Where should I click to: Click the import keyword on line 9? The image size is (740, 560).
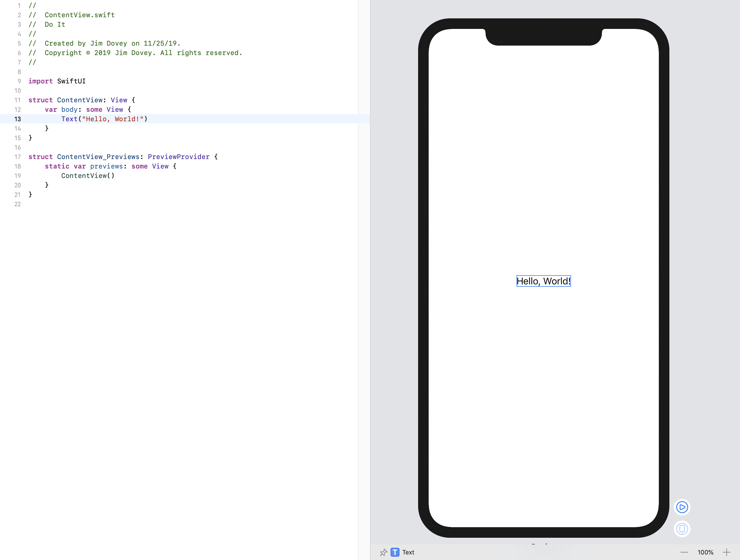click(41, 81)
